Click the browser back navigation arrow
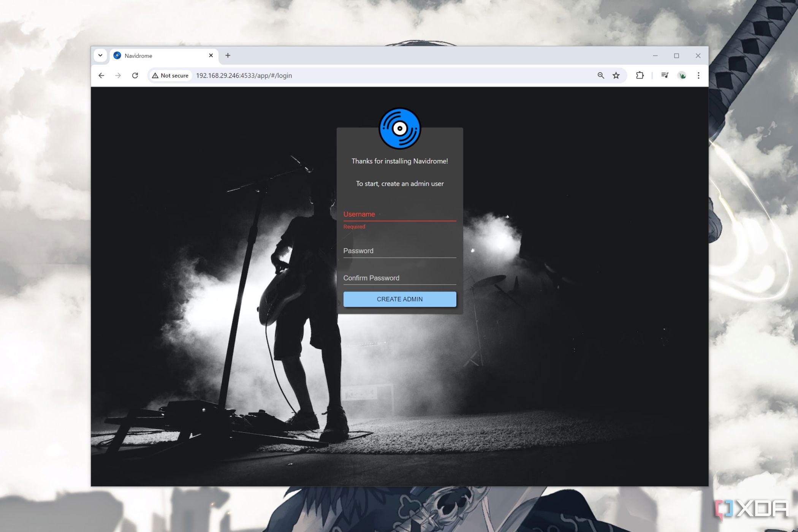Screen dimensions: 798x532 [101, 75]
